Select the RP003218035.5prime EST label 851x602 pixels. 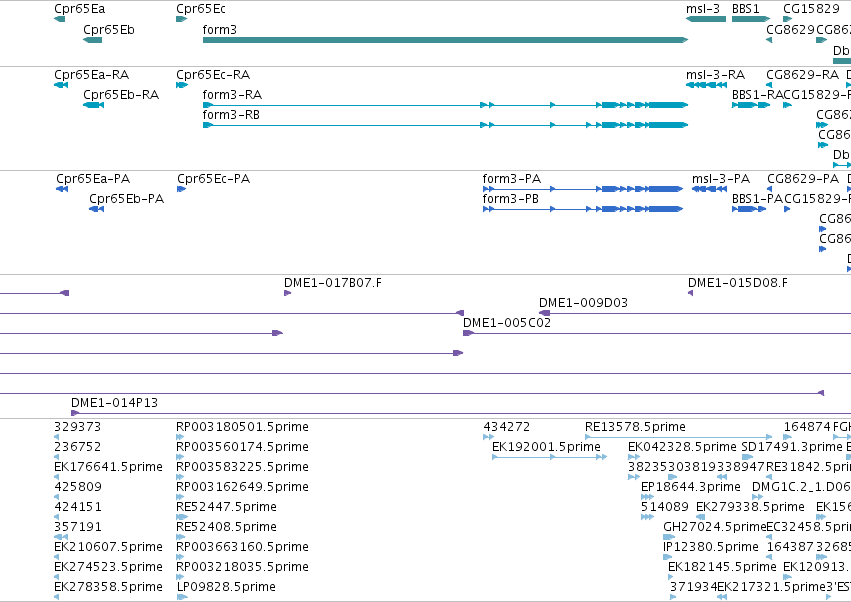243,567
